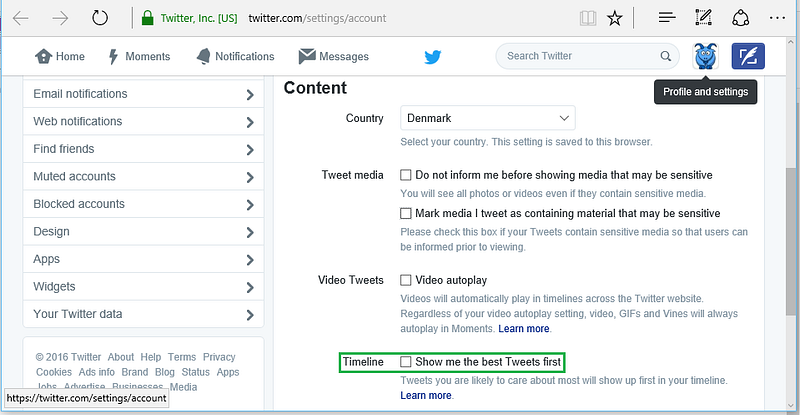Click Learn more under Video autoplay
This screenshot has width=800, height=415.
[x=524, y=329]
